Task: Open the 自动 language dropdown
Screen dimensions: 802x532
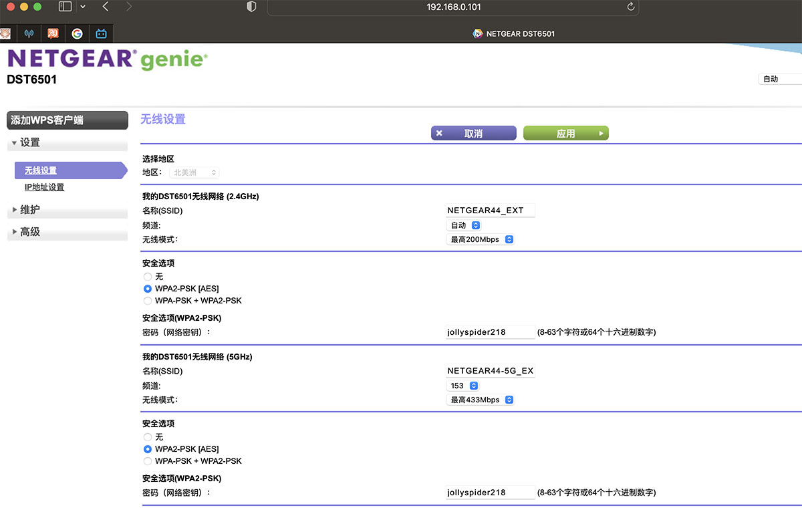Action: point(781,79)
